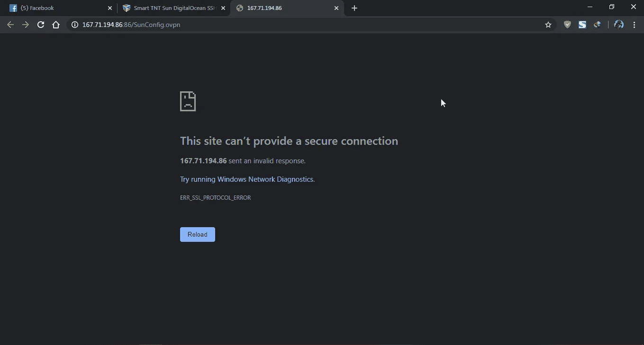The height and width of the screenshot is (345, 644).
Task: Click the sad page error icon
Action: click(x=188, y=101)
